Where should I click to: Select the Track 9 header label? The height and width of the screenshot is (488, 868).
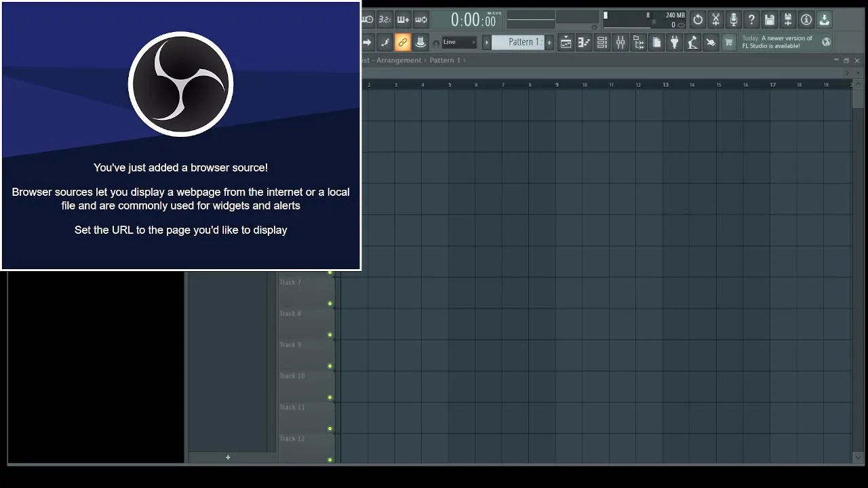coord(290,345)
